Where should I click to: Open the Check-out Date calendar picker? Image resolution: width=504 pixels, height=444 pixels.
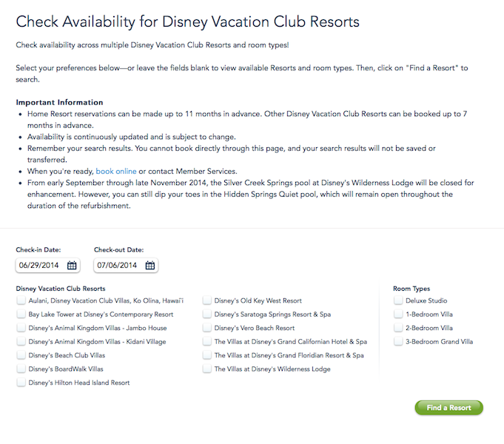(150, 265)
